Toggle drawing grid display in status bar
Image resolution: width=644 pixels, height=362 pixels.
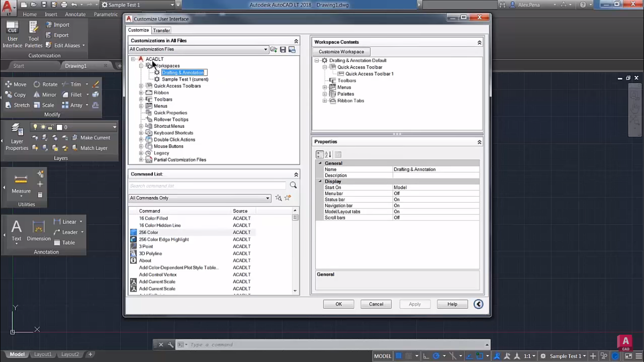point(399,356)
